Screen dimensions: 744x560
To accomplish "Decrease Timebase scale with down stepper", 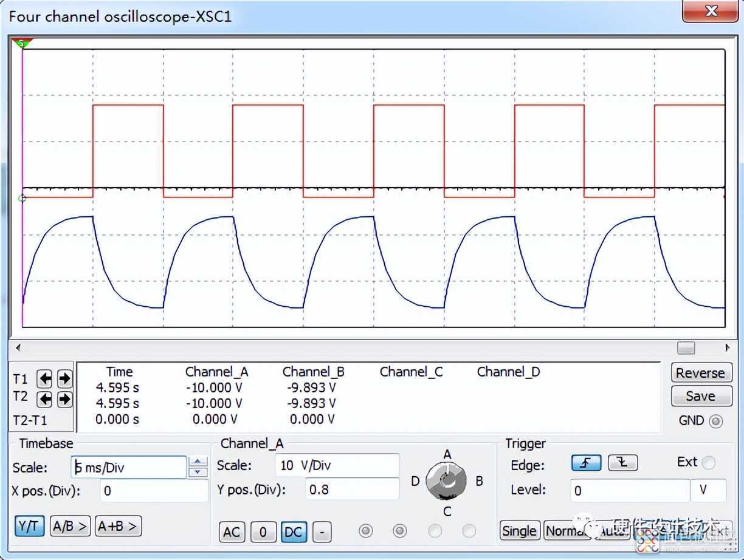I will point(198,472).
